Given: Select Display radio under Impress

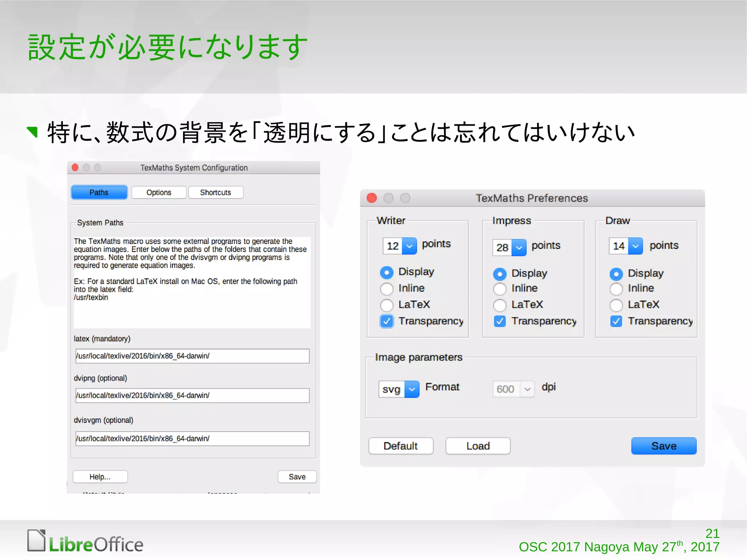Looking at the screenshot, I should [500, 274].
